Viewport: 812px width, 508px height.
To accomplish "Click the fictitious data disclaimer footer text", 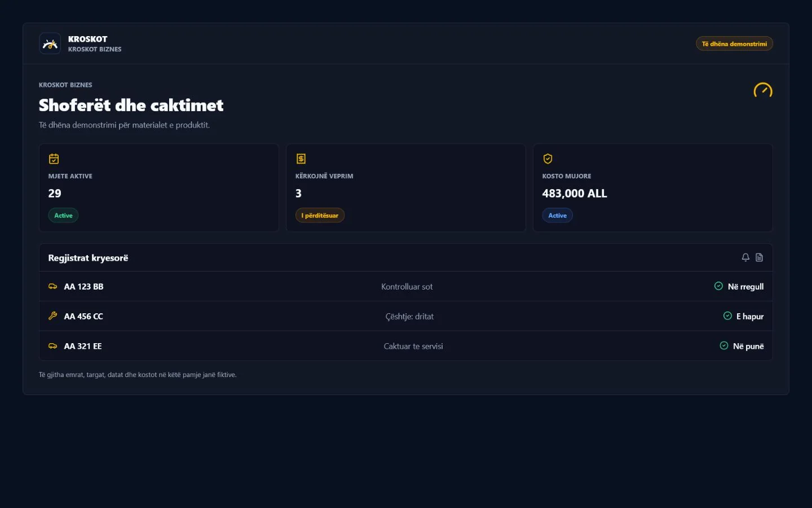I will point(138,375).
